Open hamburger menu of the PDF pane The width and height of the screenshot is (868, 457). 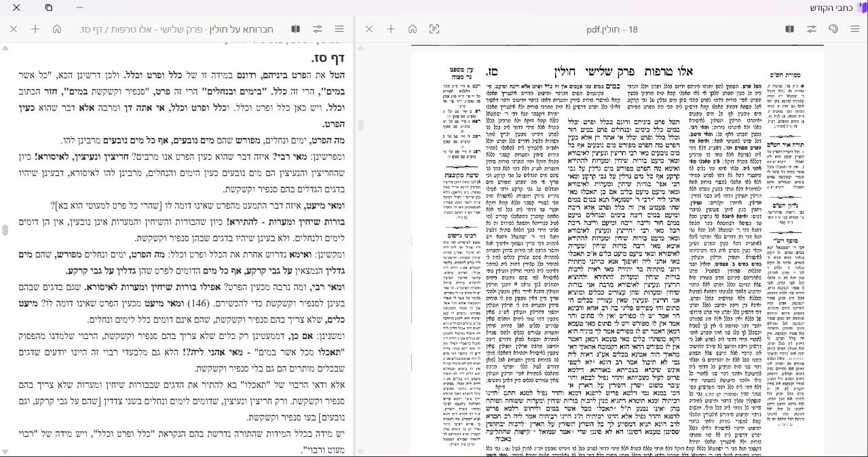point(855,29)
